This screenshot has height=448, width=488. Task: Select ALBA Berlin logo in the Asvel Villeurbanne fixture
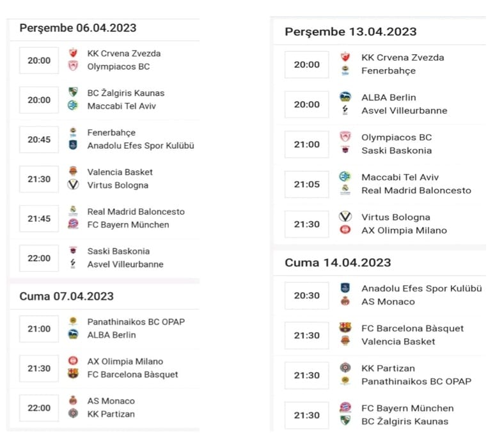345,97
